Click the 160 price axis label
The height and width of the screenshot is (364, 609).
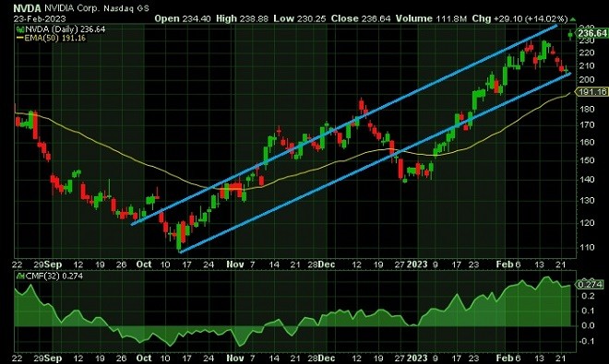click(x=587, y=142)
